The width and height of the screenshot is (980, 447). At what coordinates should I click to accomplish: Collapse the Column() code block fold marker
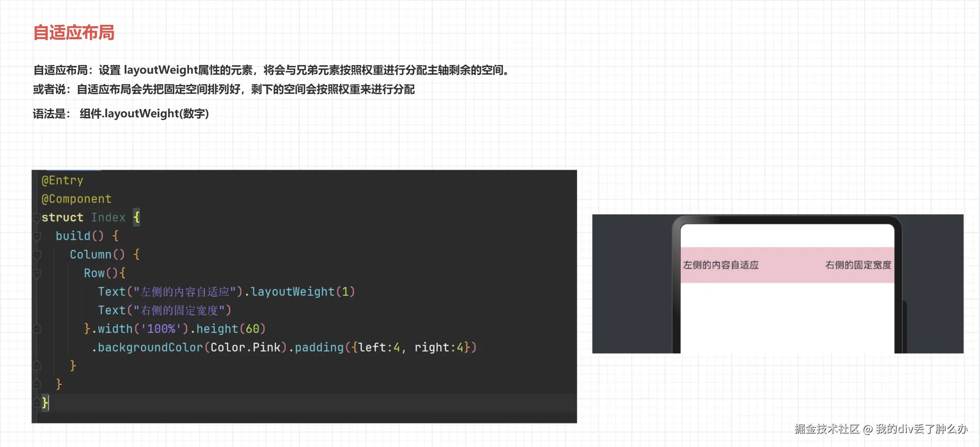(x=37, y=255)
